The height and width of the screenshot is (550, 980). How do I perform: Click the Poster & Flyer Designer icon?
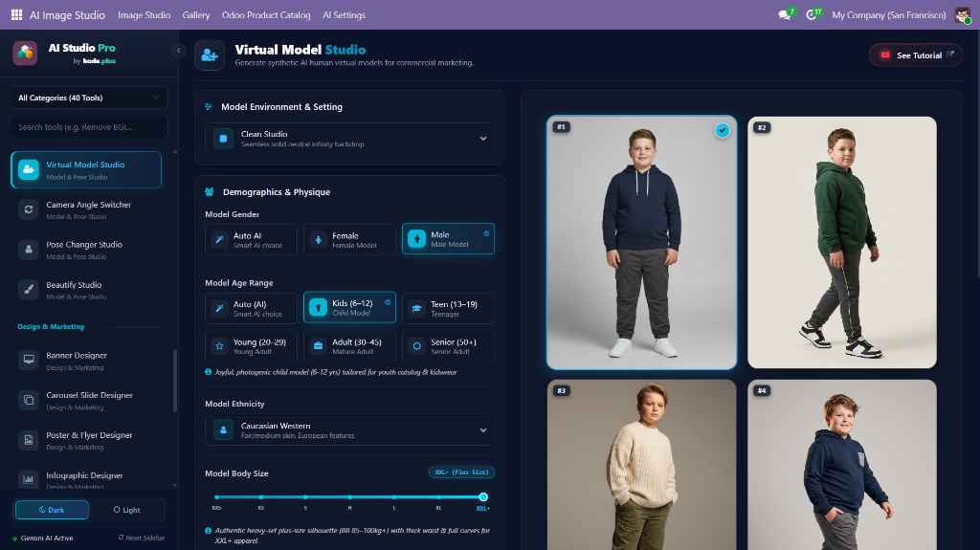[x=28, y=440]
